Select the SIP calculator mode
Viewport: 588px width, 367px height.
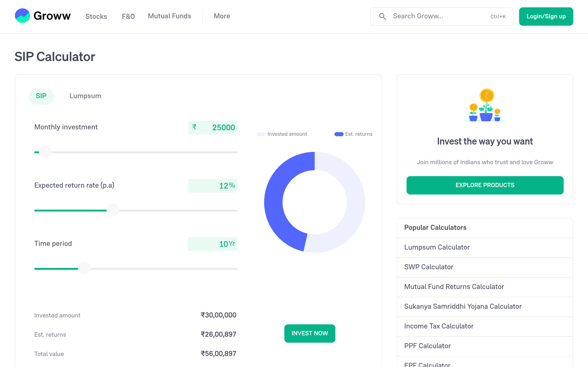(41, 96)
